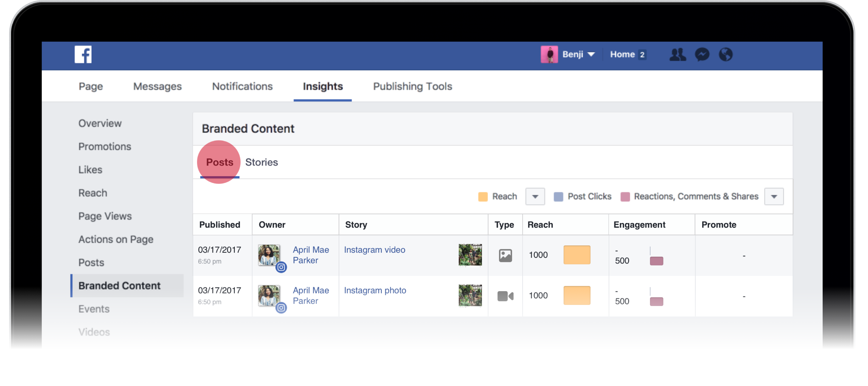Open Benji's profile name link

[573, 54]
